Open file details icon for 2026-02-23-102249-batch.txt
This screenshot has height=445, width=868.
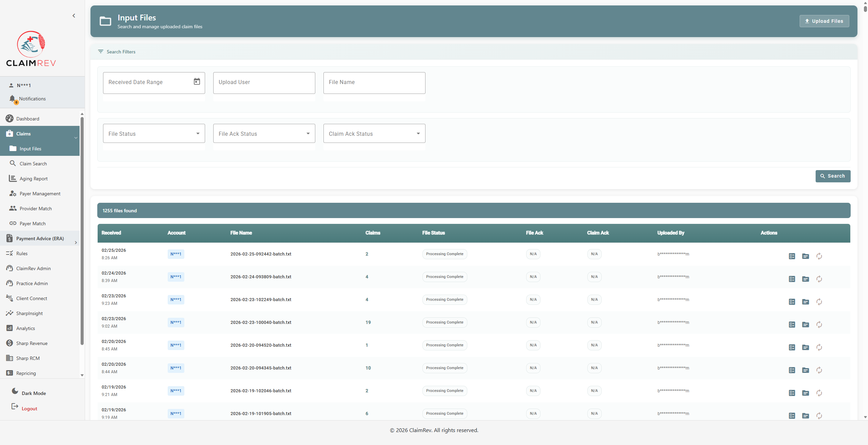805,302
